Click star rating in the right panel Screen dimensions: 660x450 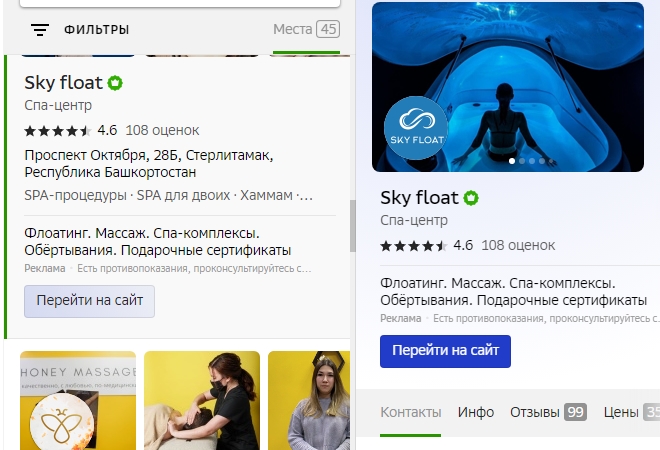[x=414, y=245]
